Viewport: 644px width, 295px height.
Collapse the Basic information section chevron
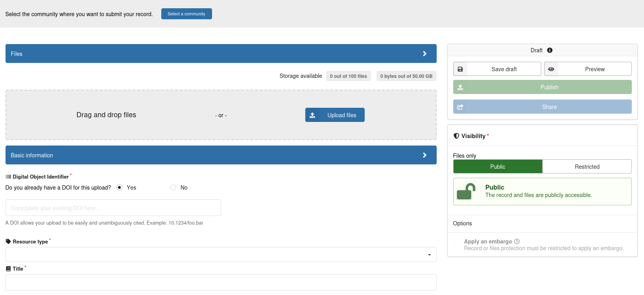click(424, 155)
